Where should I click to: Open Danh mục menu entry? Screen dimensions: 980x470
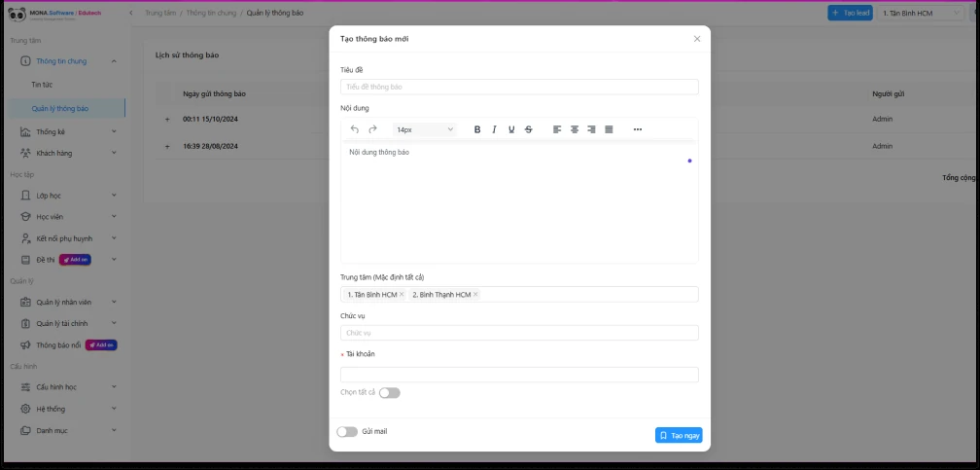[x=52, y=430]
